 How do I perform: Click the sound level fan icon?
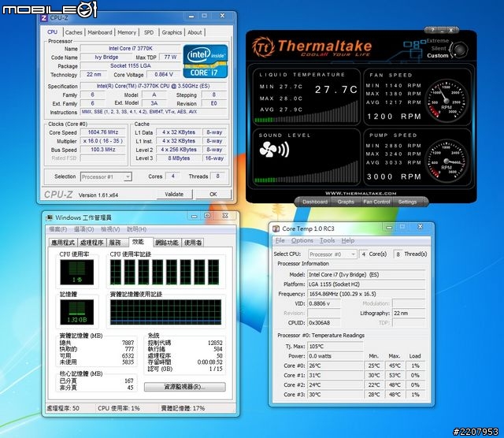[274, 150]
